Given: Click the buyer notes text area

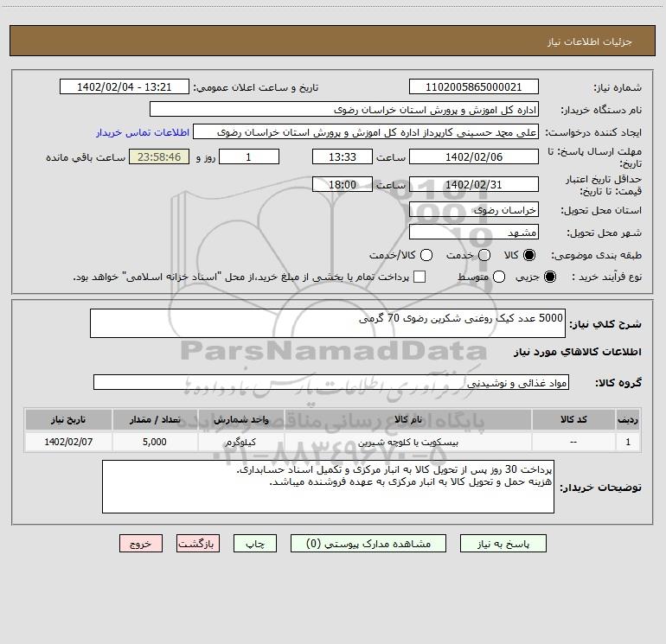Looking at the screenshot, I should tap(328, 487).
